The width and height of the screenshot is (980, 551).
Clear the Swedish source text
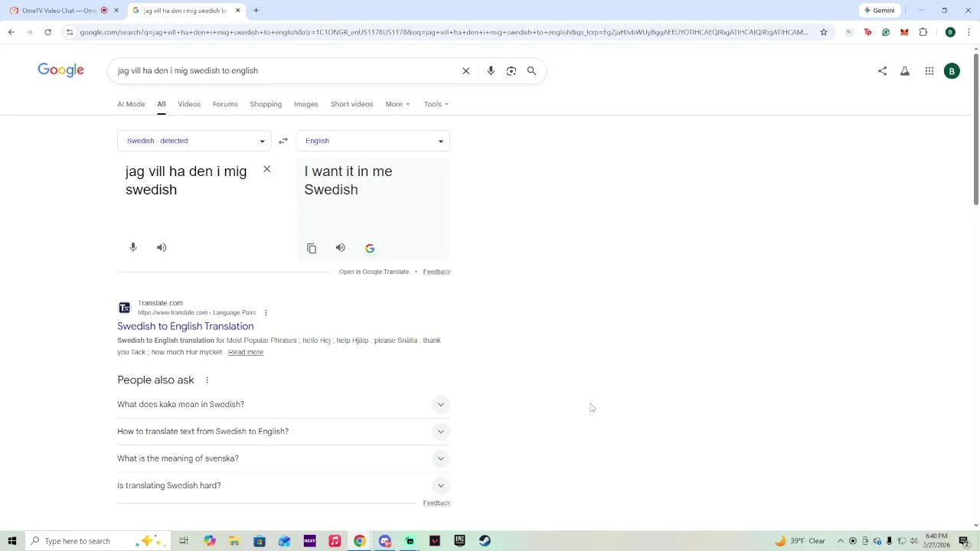click(267, 169)
